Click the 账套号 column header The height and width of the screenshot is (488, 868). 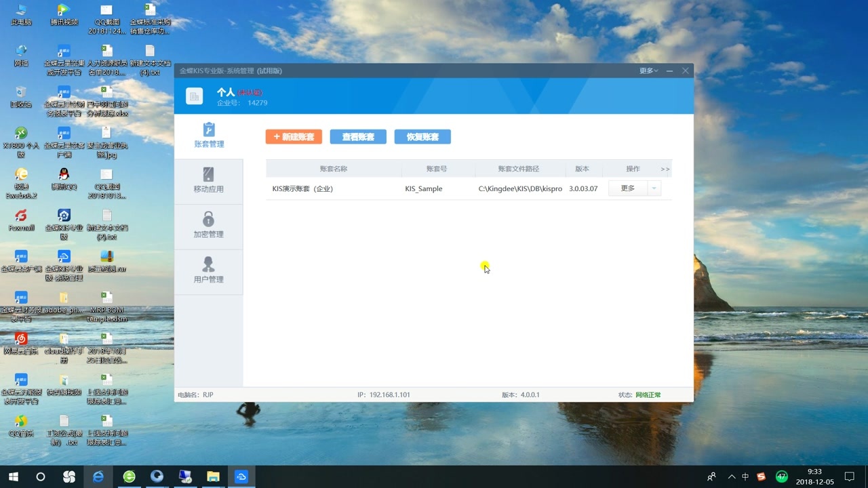click(x=437, y=169)
